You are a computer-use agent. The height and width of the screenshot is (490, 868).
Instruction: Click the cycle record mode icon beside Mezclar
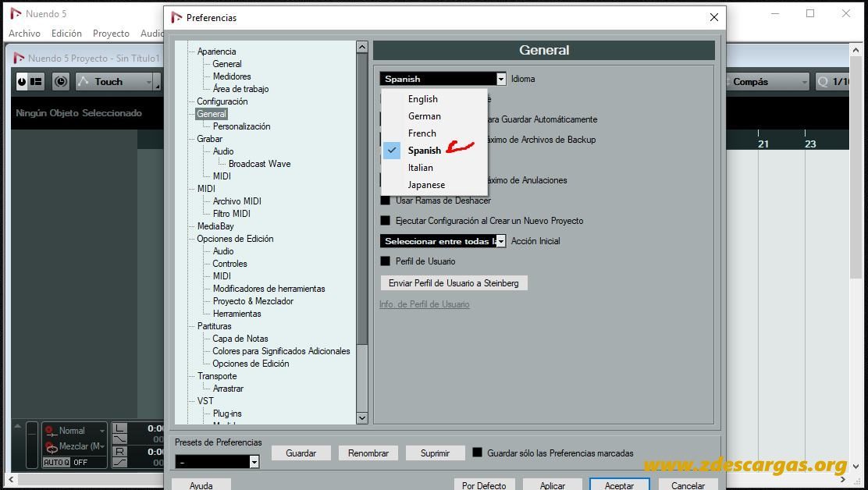[x=51, y=447]
